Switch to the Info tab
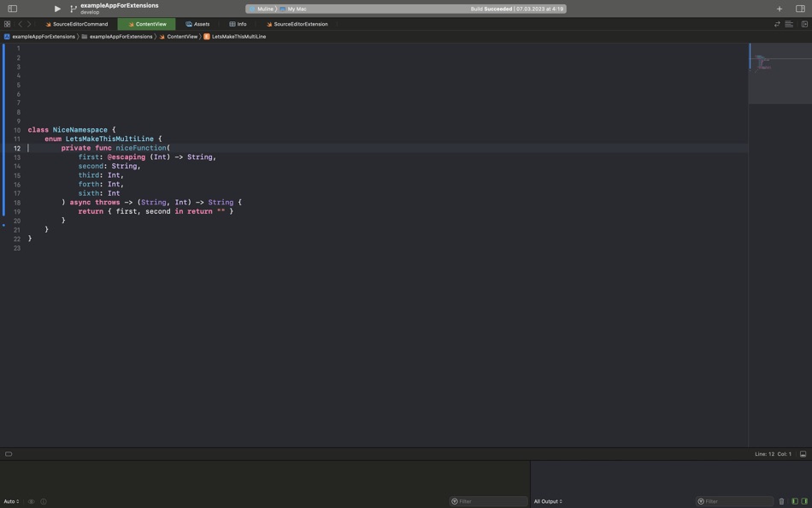Image resolution: width=812 pixels, height=508 pixels. [x=238, y=24]
